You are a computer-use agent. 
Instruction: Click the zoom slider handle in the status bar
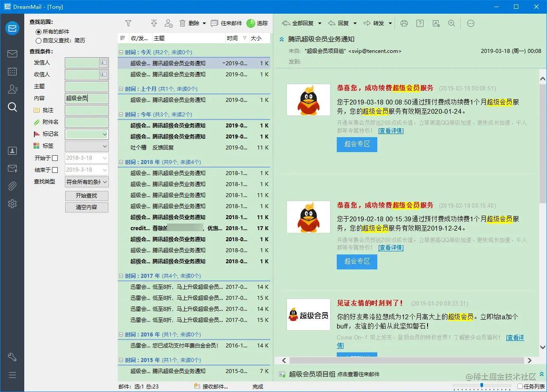482,385
